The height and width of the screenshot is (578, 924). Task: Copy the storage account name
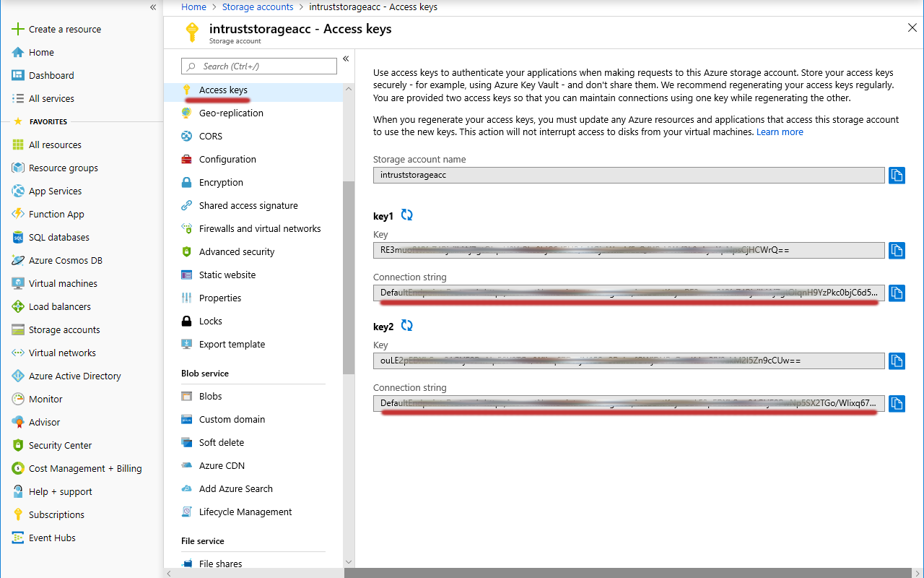(897, 175)
